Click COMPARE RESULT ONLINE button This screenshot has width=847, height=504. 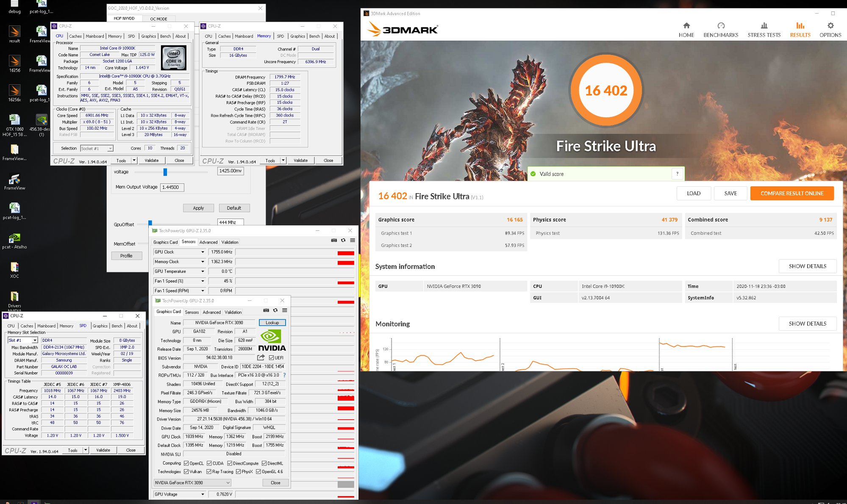(x=792, y=194)
